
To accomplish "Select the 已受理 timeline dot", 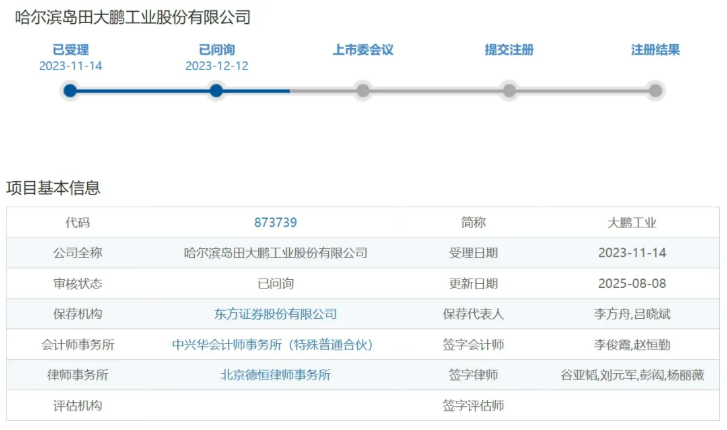I will click(x=70, y=90).
